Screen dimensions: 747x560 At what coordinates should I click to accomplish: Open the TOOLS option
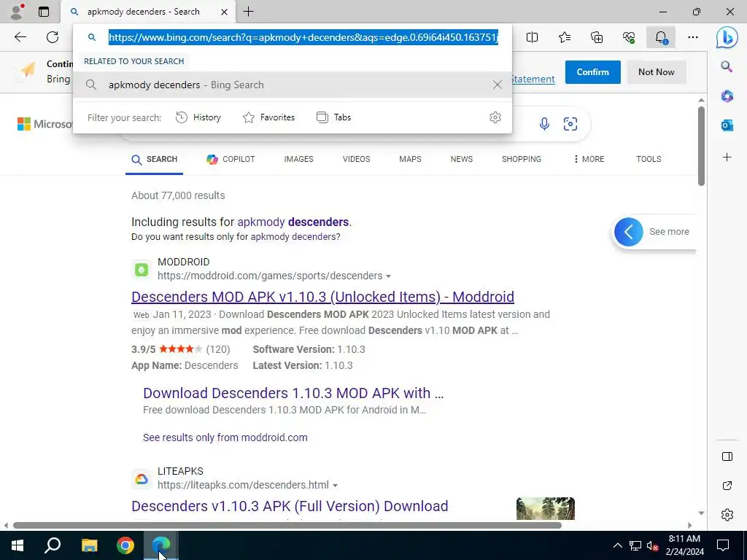pyautogui.click(x=649, y=159)
